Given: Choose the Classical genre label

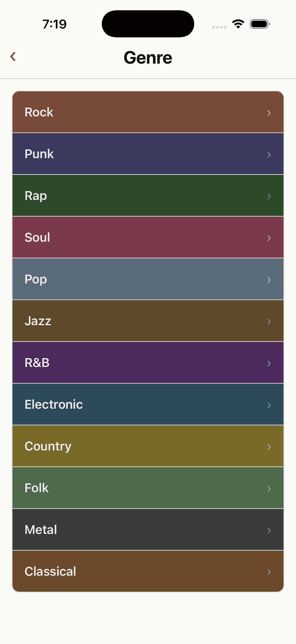Looking at the screenshot, I should [x=50, y=571].
